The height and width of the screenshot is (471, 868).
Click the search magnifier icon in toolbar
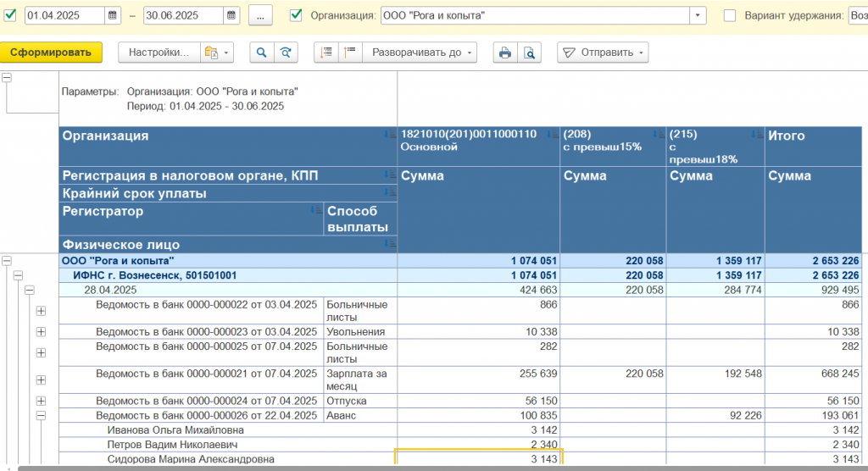point(262,53)
